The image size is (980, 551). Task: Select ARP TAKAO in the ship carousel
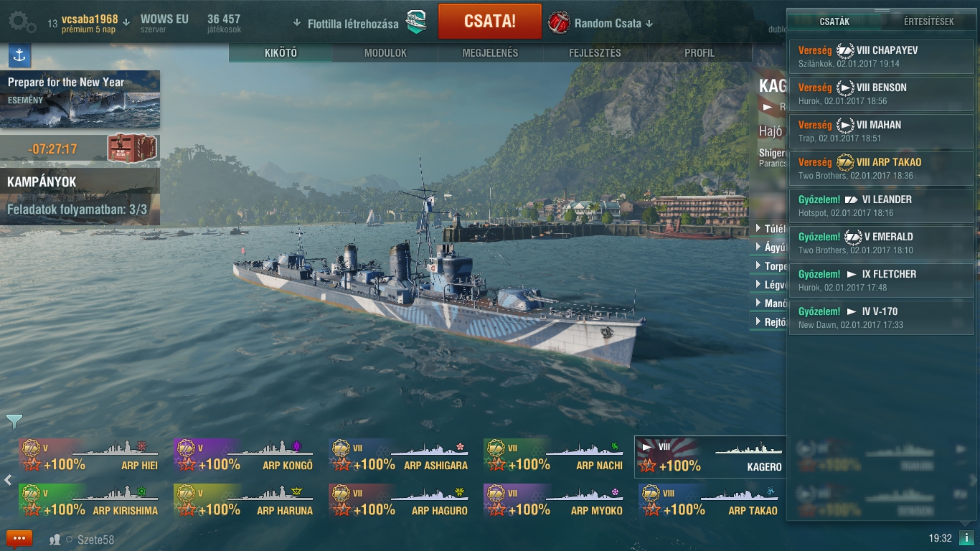(710, 501)
